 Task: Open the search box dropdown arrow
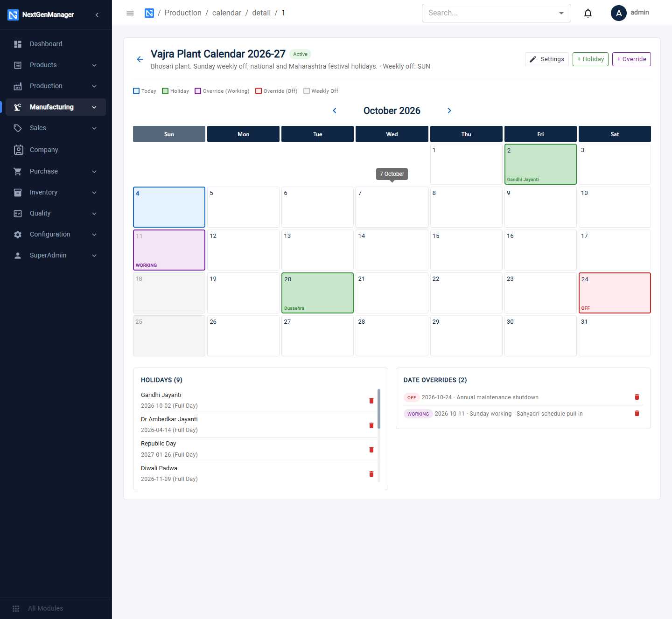click(561, 13)
